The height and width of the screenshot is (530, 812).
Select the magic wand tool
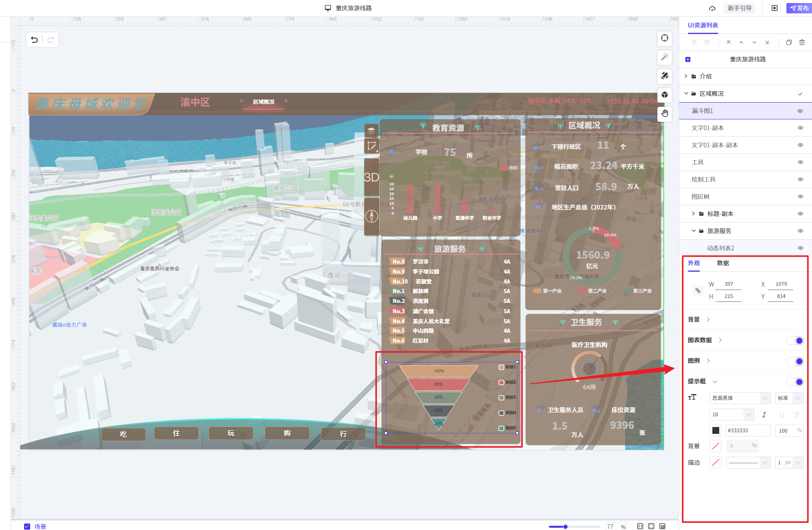point(665,57)
